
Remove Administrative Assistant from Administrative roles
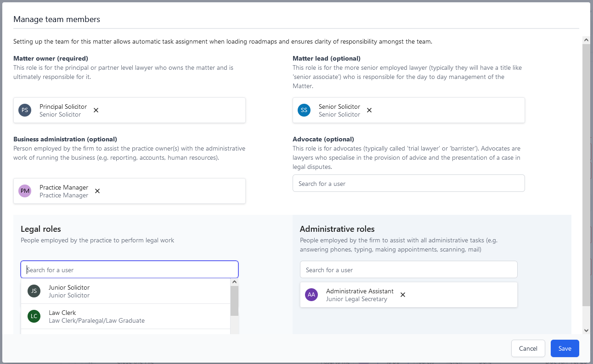(x=403, y=295)
